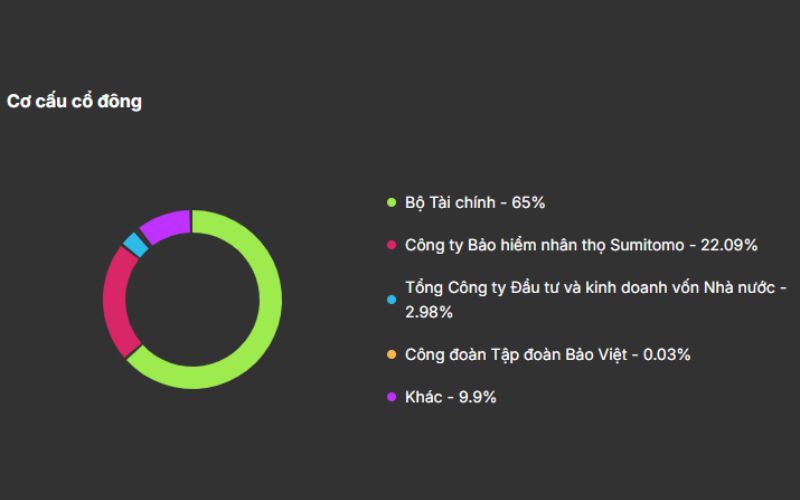The image size is (800, 500).
Task: Select the 'Khác' legend name
Action: pyautogui.click(x=424, y=397)
